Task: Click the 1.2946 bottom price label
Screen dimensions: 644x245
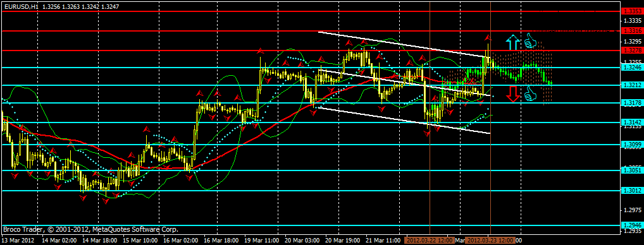Action: 632,225
